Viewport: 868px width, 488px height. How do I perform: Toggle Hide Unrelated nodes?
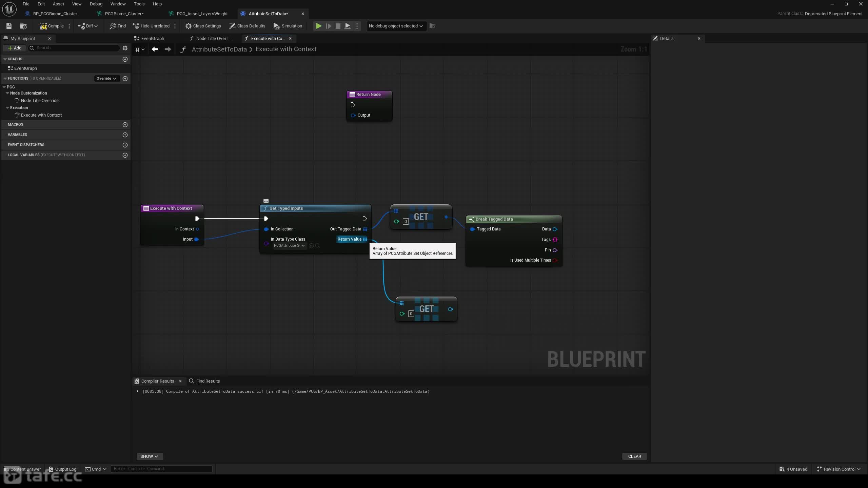tap(151, 26)
